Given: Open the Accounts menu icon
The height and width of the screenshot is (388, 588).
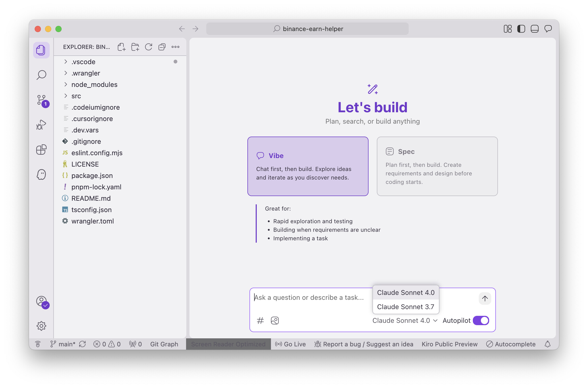Looking at the screenshot, I should tap(42, 302).
